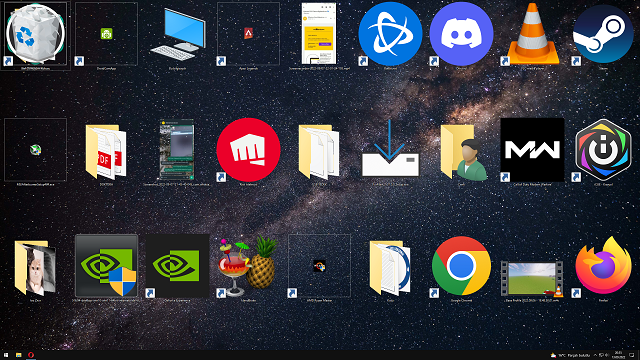Click the Opera browser taskbar icon
Viewport: 640px width, 360px height.
coord(31,355)
